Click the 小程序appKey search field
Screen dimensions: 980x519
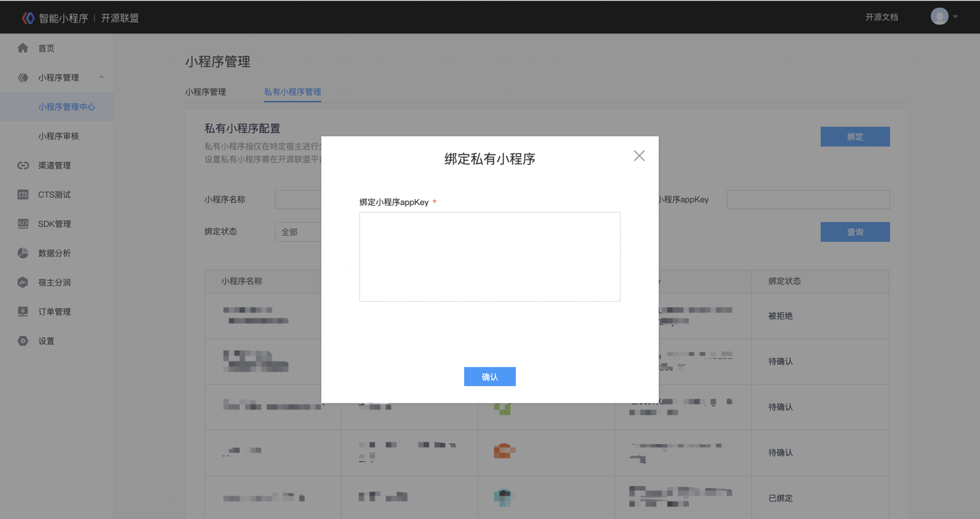[808, 200]
